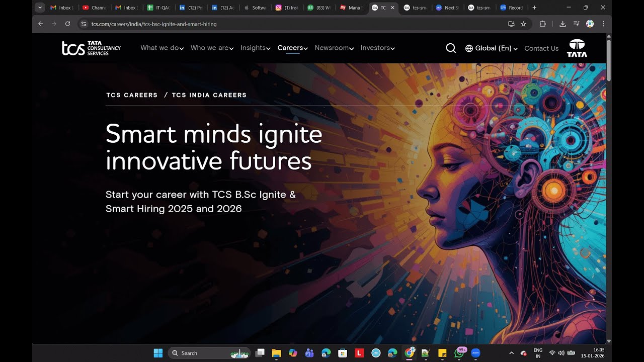
Task: Expand the What we do menu
Action: coord(162,48)
